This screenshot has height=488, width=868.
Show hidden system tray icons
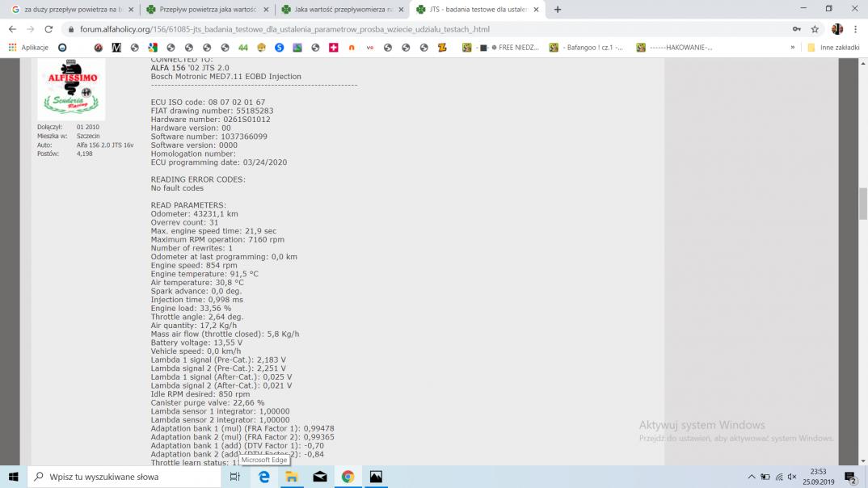tap(751, 477)
